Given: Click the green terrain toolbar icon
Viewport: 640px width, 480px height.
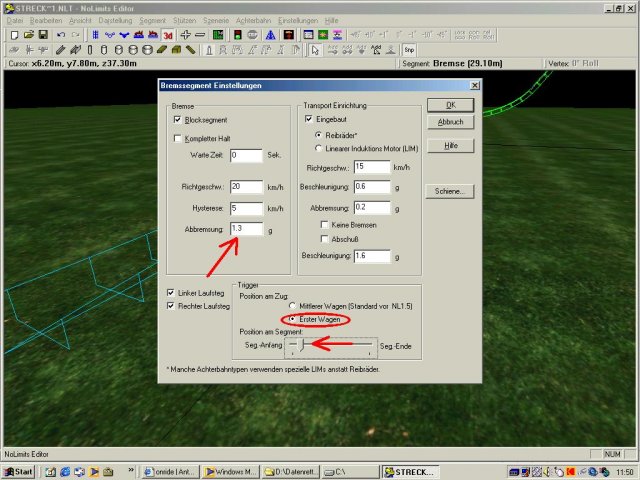Looking at the screenshot, I should [x=323, y=35].
